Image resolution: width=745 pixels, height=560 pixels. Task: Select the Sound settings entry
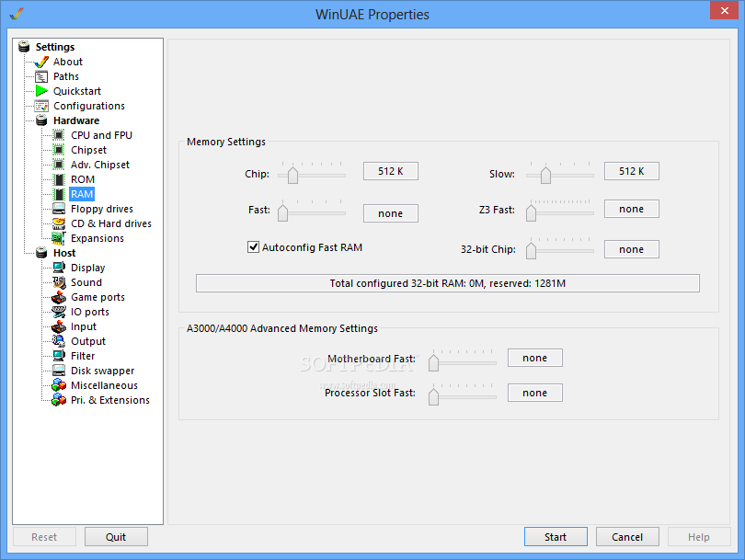click(x=86, y=282)
